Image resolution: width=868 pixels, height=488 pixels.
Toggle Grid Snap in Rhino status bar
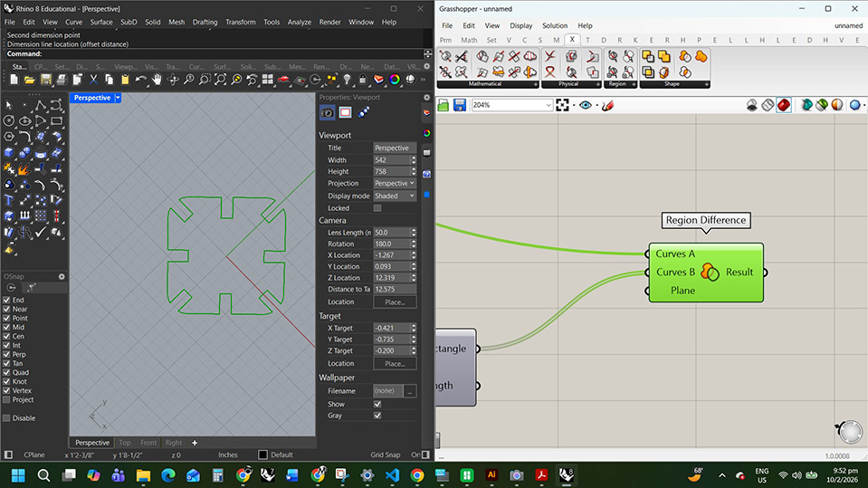pos(386,455)
